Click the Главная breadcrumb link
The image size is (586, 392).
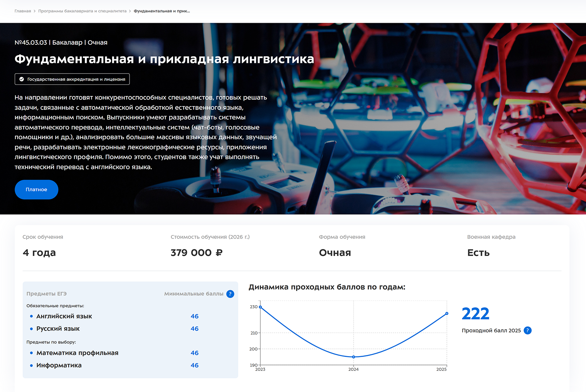pos(23,11)
